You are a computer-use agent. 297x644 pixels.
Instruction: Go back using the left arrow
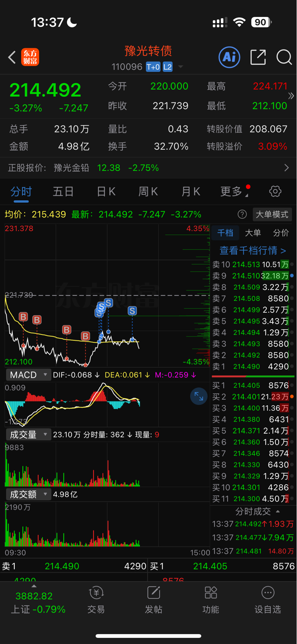[12, 58]
